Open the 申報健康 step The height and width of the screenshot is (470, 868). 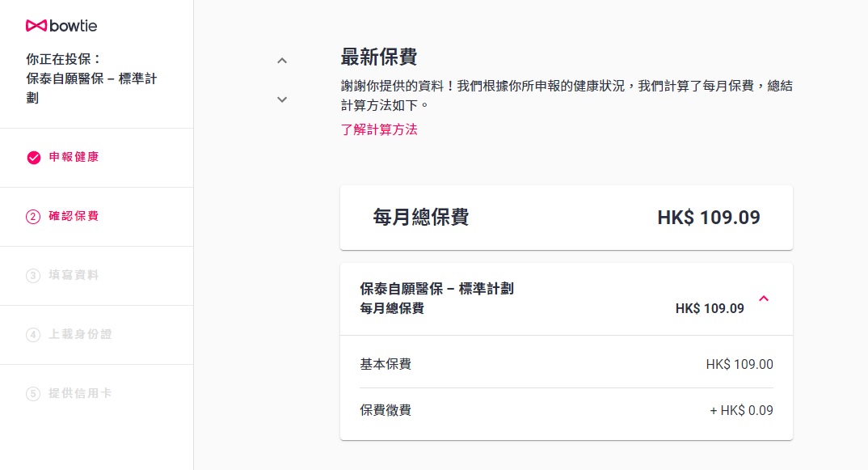pos(74,157)
